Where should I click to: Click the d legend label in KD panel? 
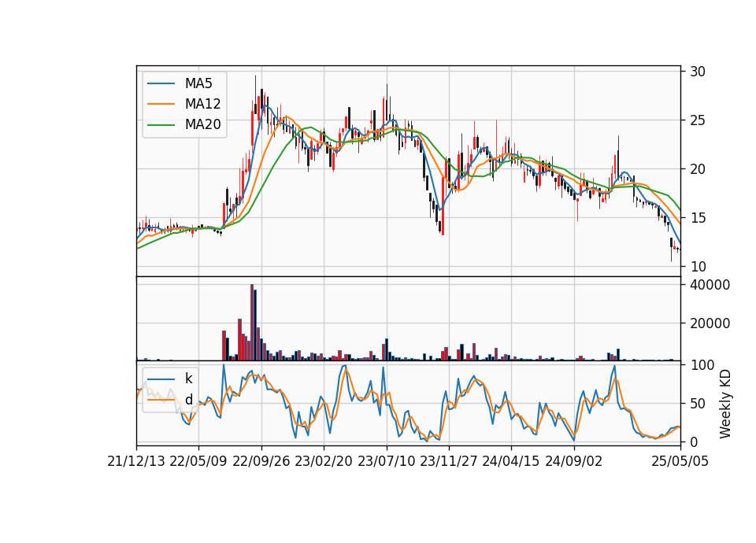pyautogui.click(x=189, y=400)
